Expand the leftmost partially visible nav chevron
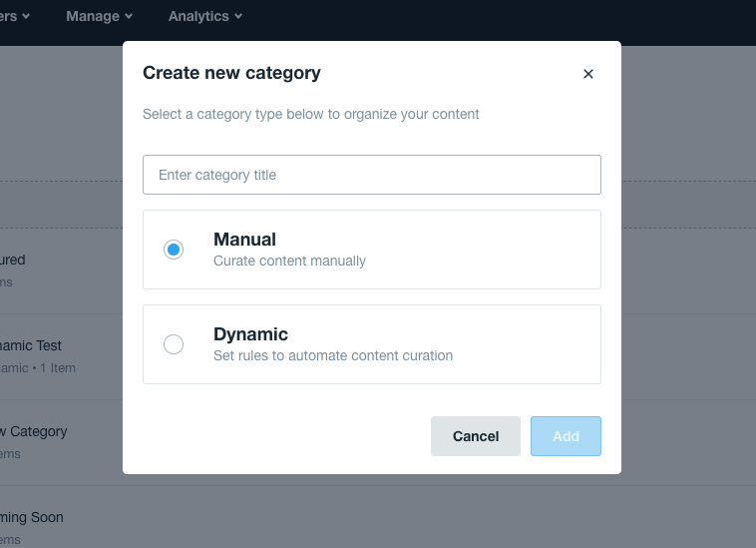 tap(26, 17)
